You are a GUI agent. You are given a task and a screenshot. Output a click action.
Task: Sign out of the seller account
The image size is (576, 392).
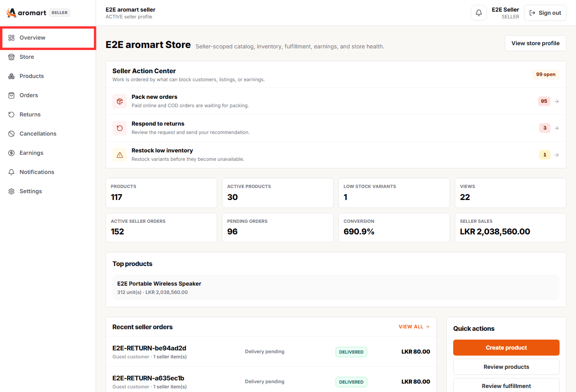tap(545, 13)
